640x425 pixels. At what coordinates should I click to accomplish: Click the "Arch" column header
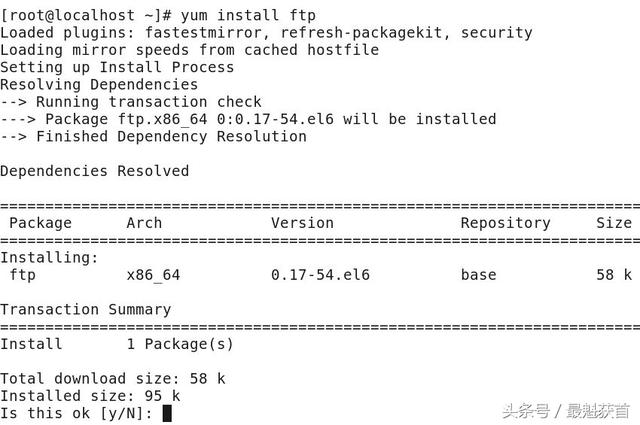144,223
